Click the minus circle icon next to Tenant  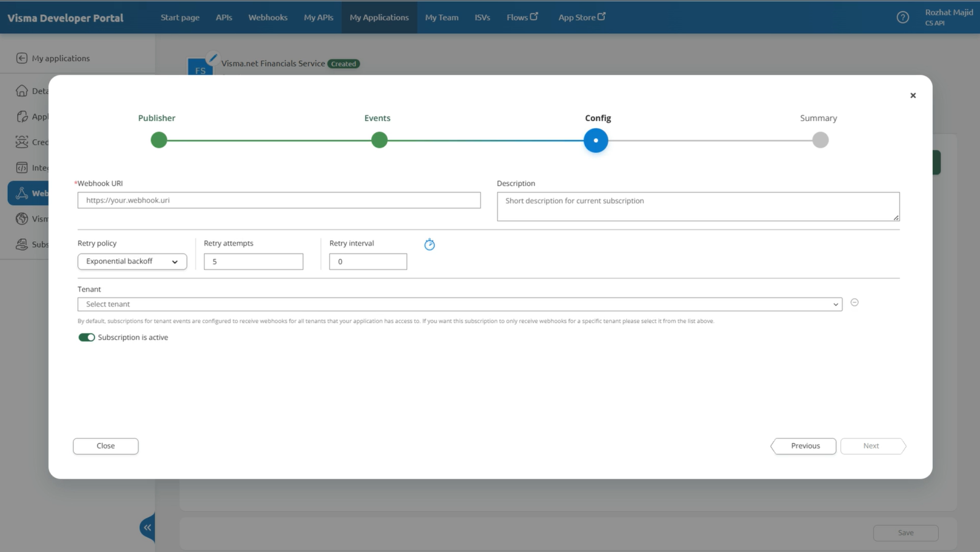(854, 302)
